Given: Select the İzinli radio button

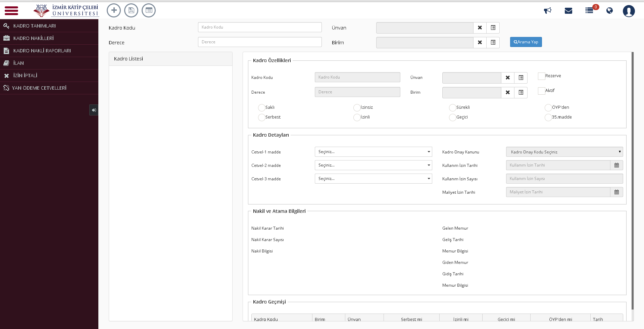Looking at the screenshot, I should point(357,117).
